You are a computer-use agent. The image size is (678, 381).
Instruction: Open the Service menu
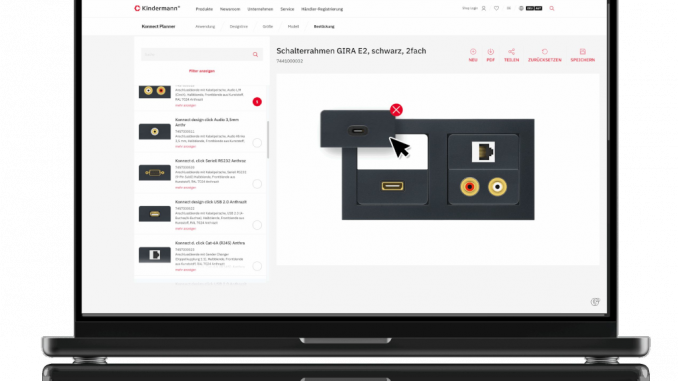pyautogui.click(x=287, y=9)
